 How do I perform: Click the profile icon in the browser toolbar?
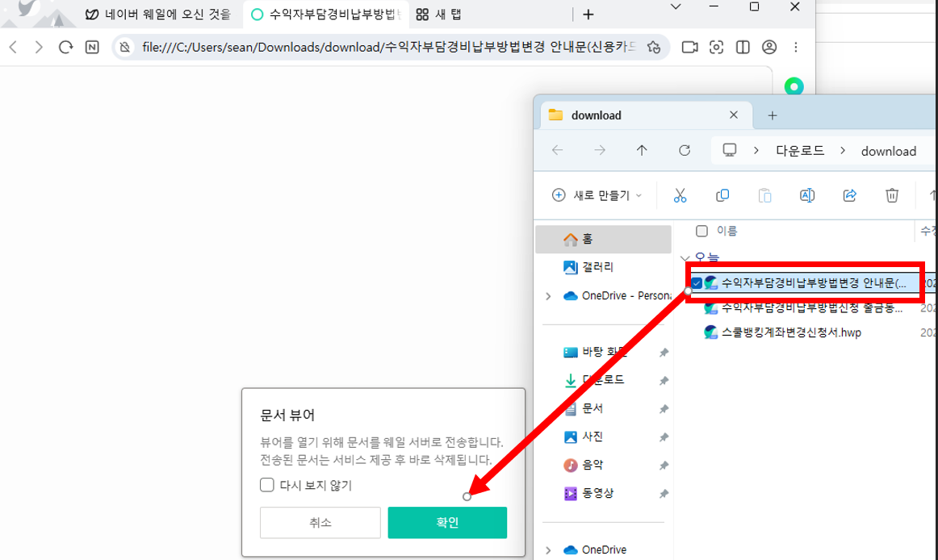(768, 47)
